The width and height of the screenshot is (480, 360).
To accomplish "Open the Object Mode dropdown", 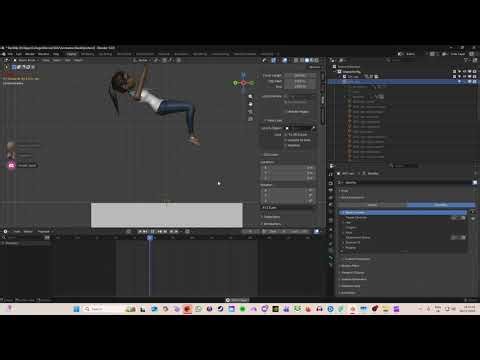I will tap(26, 60).
